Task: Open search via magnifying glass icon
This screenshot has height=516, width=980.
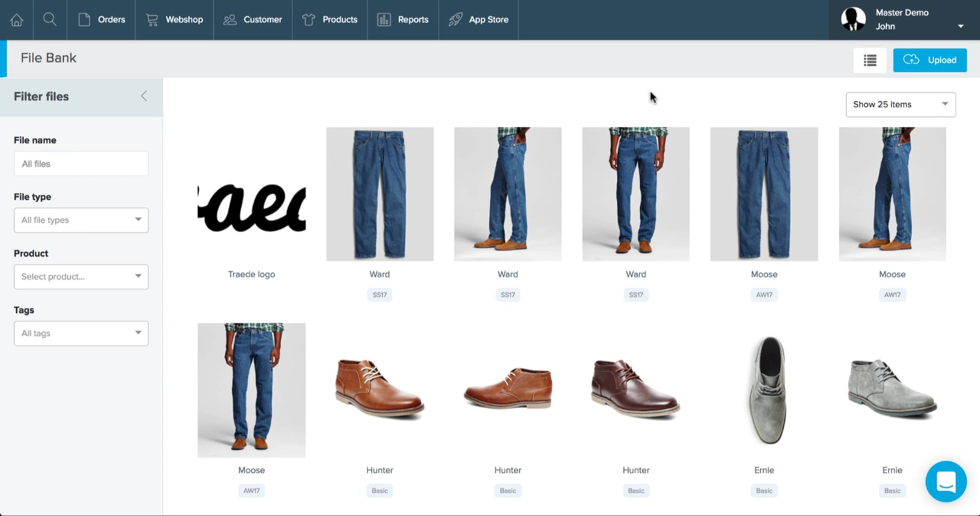Action: coord(50,20)
